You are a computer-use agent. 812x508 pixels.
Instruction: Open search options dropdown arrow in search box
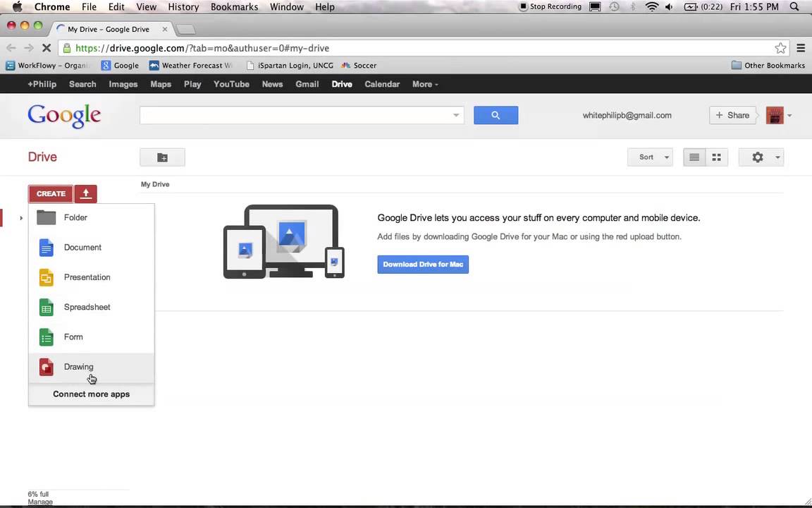tap(456, 115)
